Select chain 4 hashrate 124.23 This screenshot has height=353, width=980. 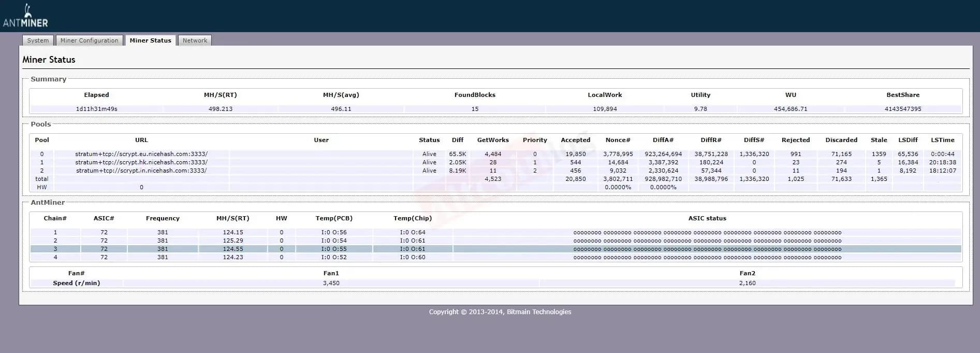(233, 257)
